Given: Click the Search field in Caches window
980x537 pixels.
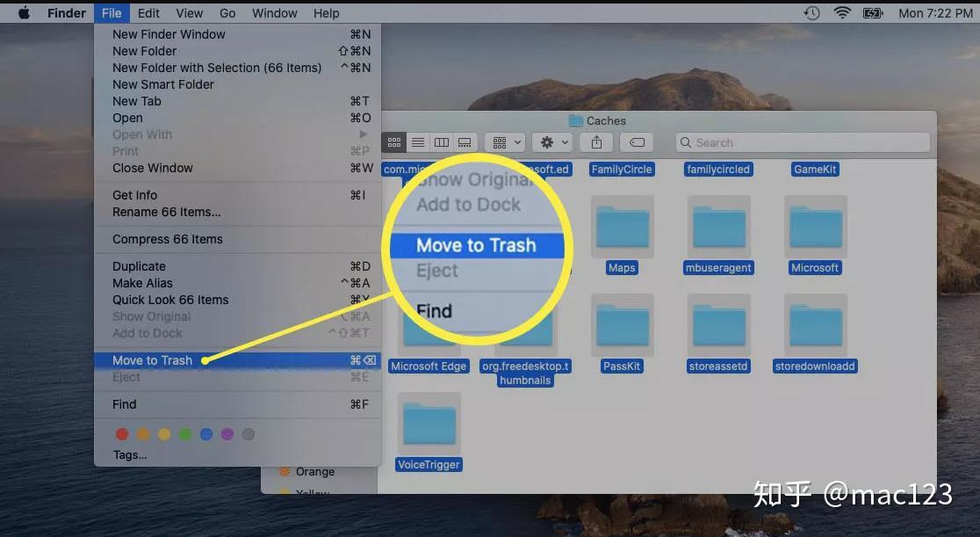Looking at the screenshot, I should click(803, 142).
